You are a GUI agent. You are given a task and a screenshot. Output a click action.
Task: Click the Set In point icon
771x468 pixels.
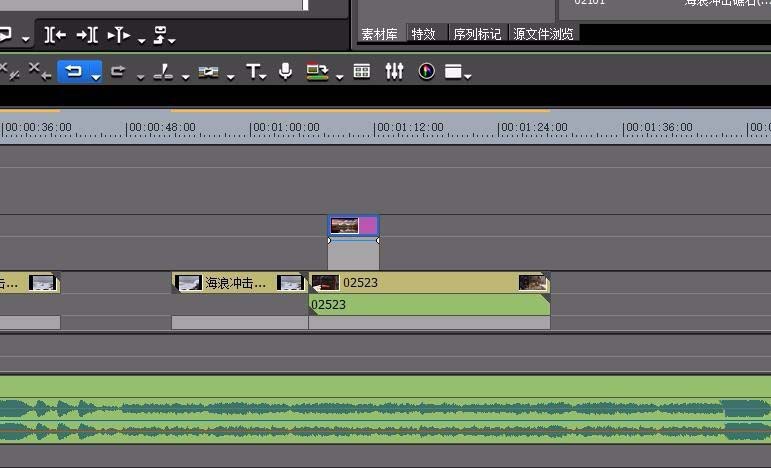click(55, 35)
